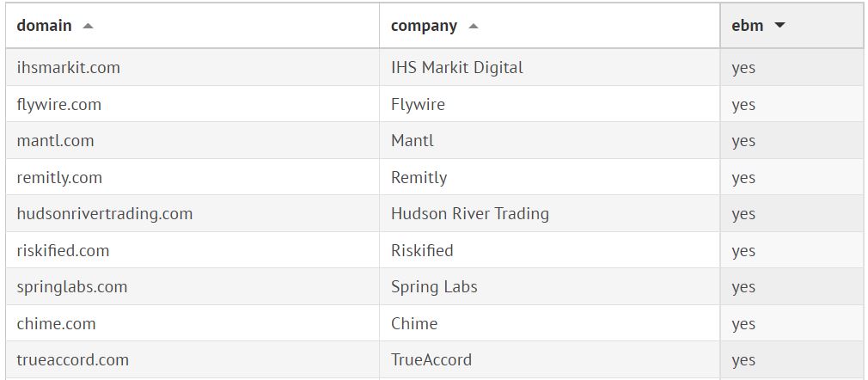Select the ihsmarkit.com domain cell
Viewport: 868px width, 380px height.
69,68
